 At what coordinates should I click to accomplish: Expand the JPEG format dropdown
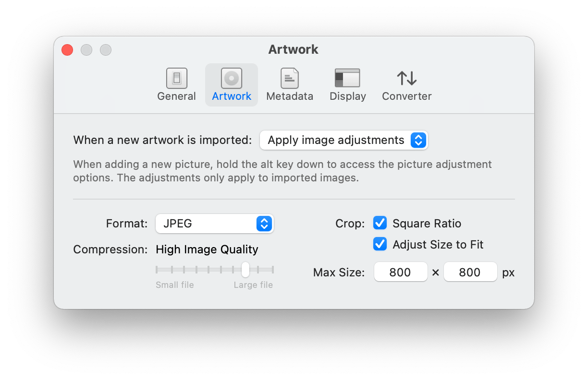click(x=214, y=224)
